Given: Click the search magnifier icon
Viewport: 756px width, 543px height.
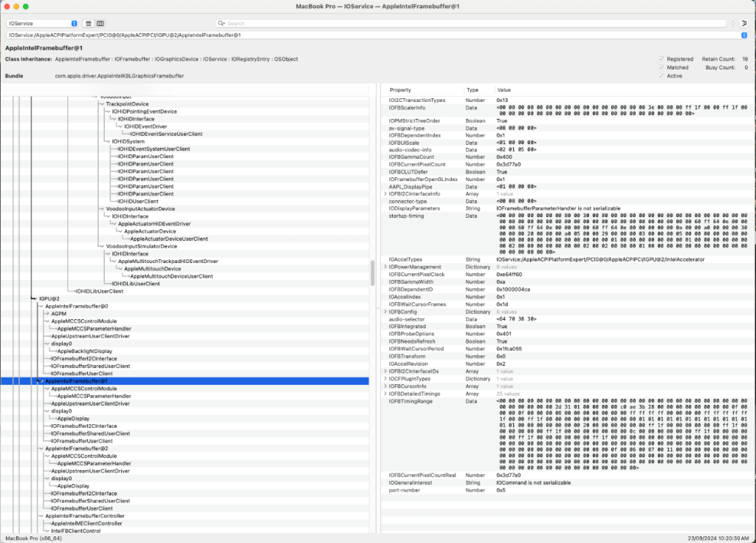Looking at the screenshot, I should click(x=221, y=24).
